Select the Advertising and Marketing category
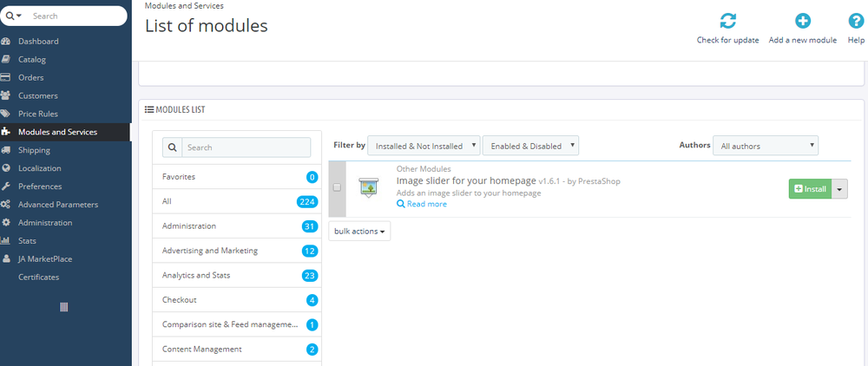This screenshot has width=868, height=366. point(237,251)
